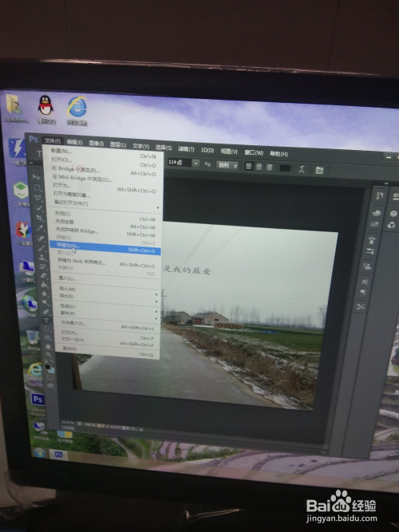Open the status bar info arrow
Viewport: 399px width, 532px height.
tap(141, 430)
